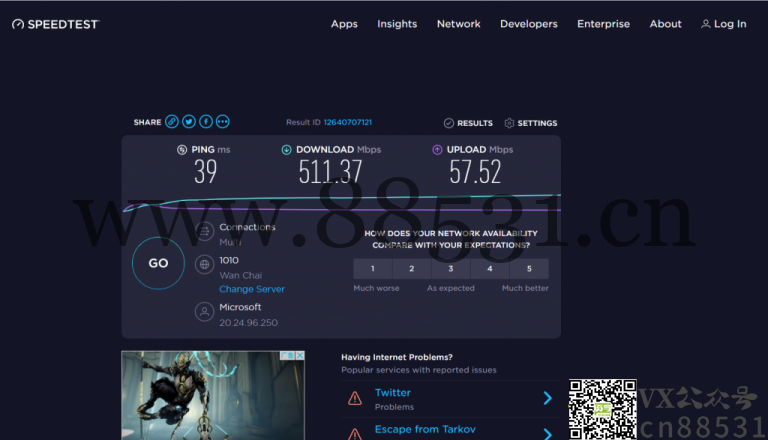The height and width of the screenshot is (440, 768).
Task: Open the Apps menu
Action: (344, 24)
